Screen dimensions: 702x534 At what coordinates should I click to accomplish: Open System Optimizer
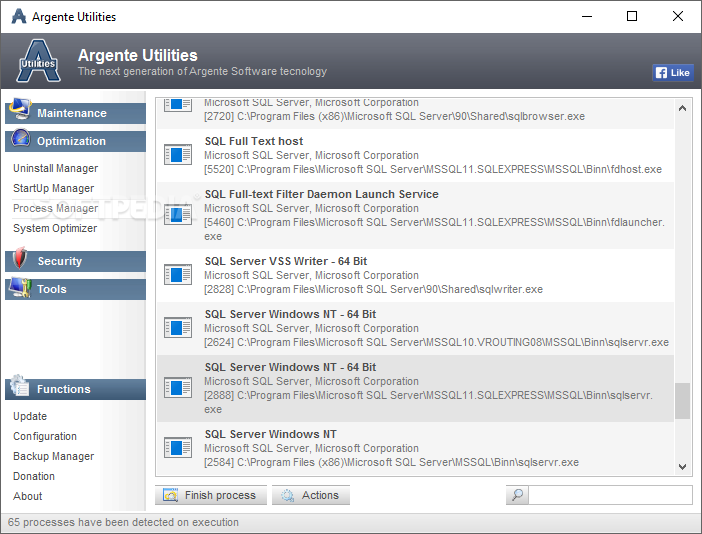tap(55, 228)
